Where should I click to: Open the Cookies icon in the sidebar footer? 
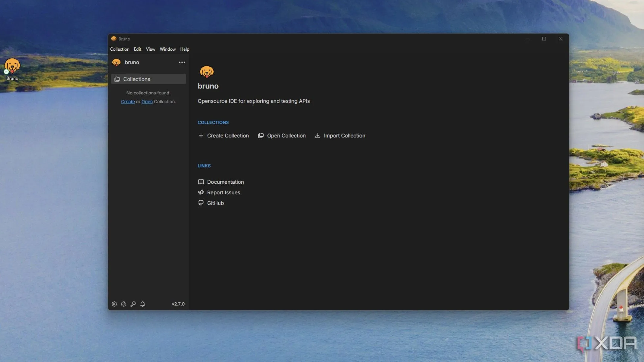[123, 304]
